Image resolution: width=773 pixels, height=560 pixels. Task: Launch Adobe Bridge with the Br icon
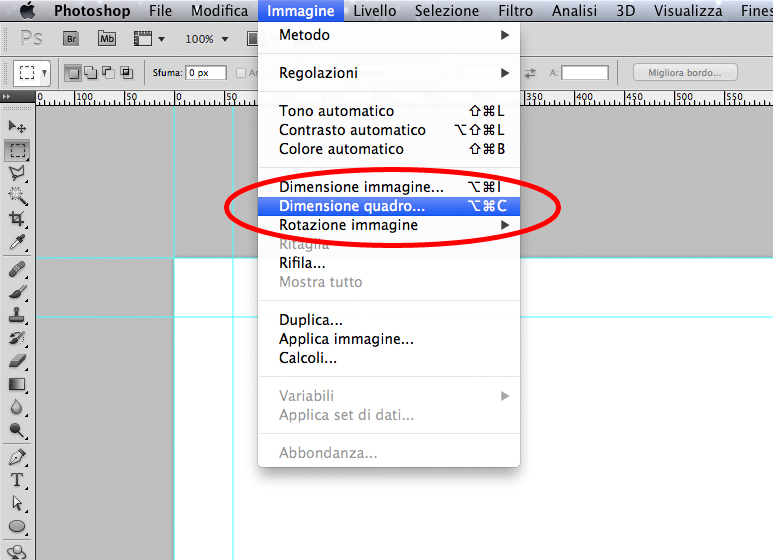71,39
